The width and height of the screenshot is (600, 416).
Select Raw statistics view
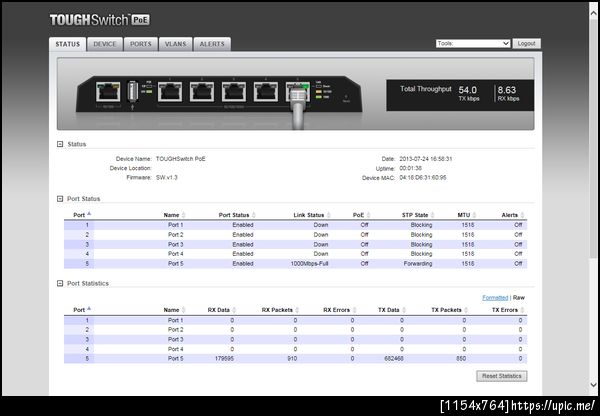pos(519,297)
